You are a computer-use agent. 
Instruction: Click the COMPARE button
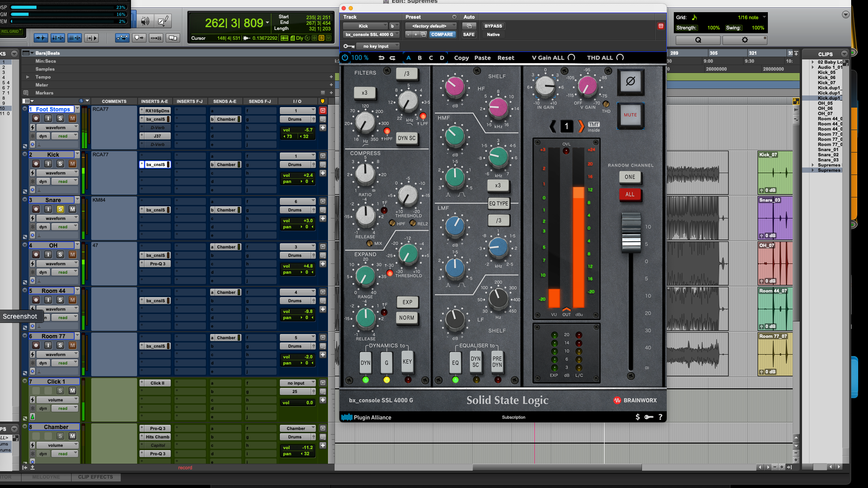[442, 35]
